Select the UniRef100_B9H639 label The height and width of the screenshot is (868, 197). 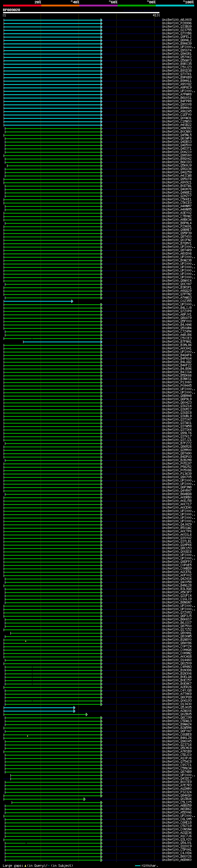pyautogui.click(x=177, y=43)
